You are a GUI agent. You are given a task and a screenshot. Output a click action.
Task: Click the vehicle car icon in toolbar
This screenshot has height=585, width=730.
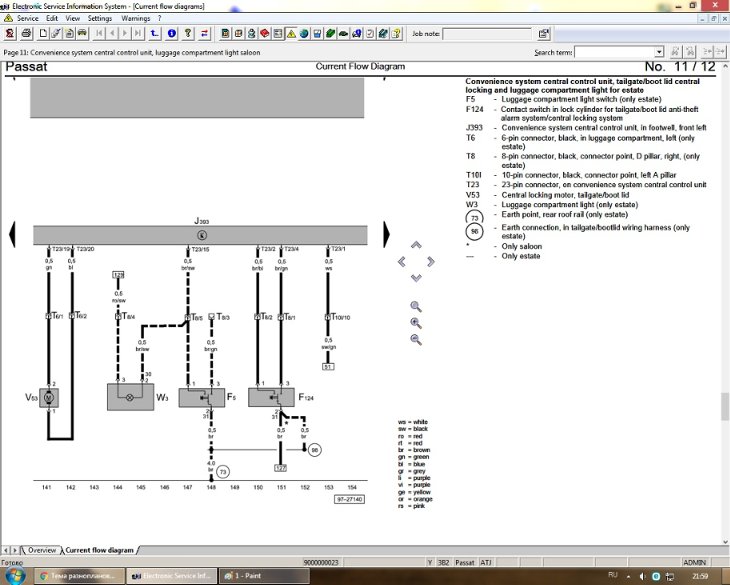pyautogui.click(x=82, y=34)
